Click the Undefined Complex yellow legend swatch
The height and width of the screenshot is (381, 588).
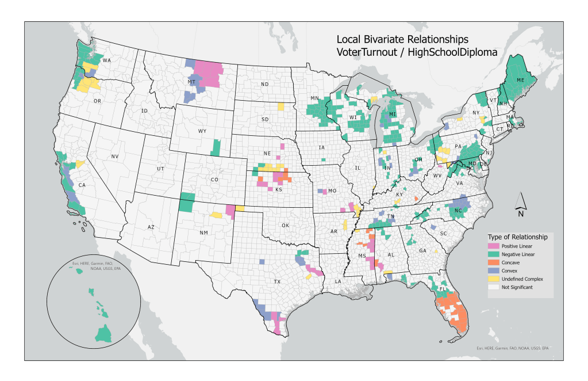(x=494, y=279)
